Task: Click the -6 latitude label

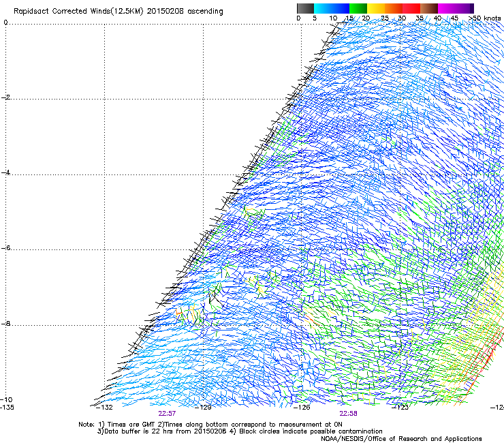Action: point(5,248)
